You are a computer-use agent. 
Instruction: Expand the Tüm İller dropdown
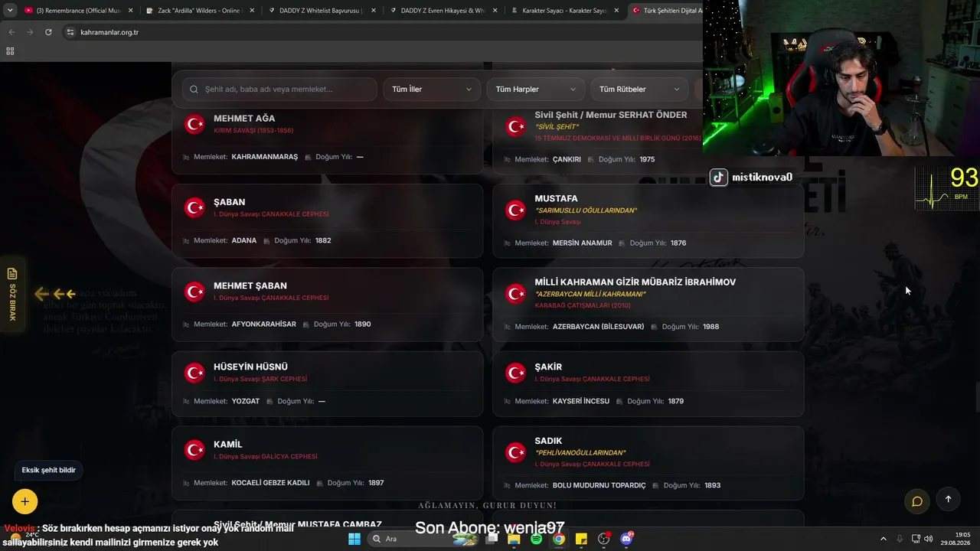[x=432, y=90]
